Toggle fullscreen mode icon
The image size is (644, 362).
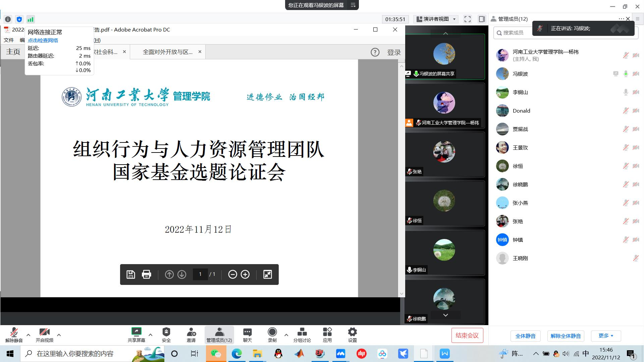point(467,19)
